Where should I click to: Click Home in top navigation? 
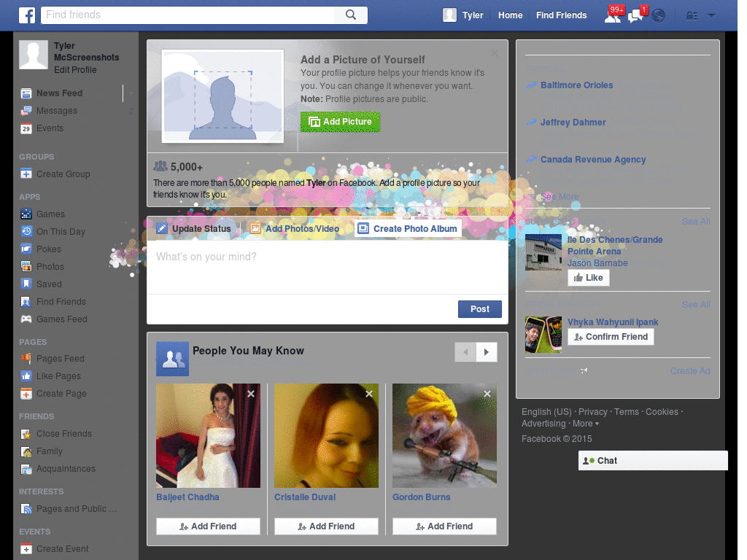tap(510, 15)
